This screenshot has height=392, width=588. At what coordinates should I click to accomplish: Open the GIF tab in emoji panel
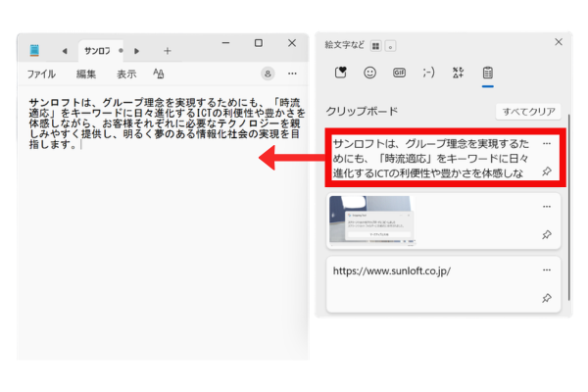(399, 73)
